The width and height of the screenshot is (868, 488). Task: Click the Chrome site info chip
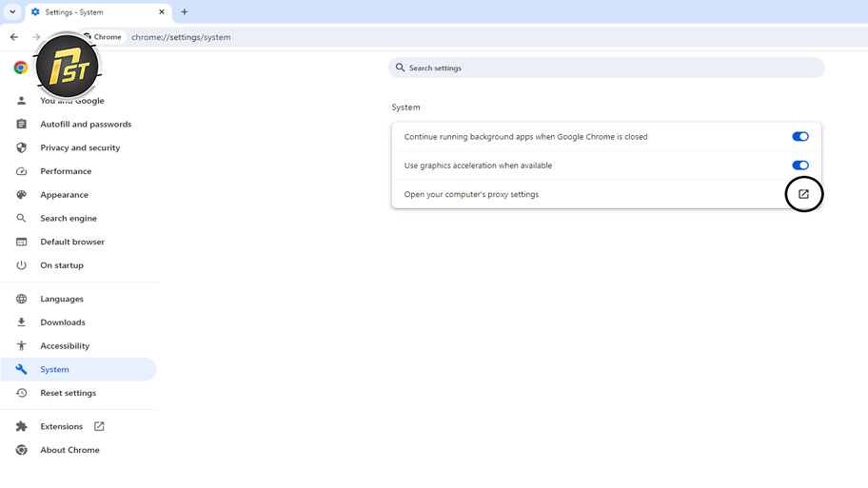point(104,37)
